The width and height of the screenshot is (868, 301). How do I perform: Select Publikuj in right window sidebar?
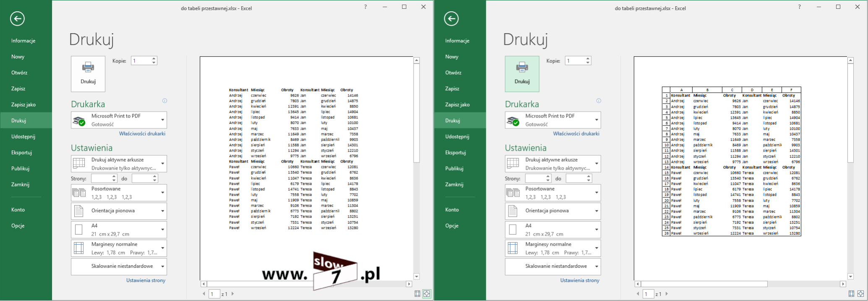460,168
